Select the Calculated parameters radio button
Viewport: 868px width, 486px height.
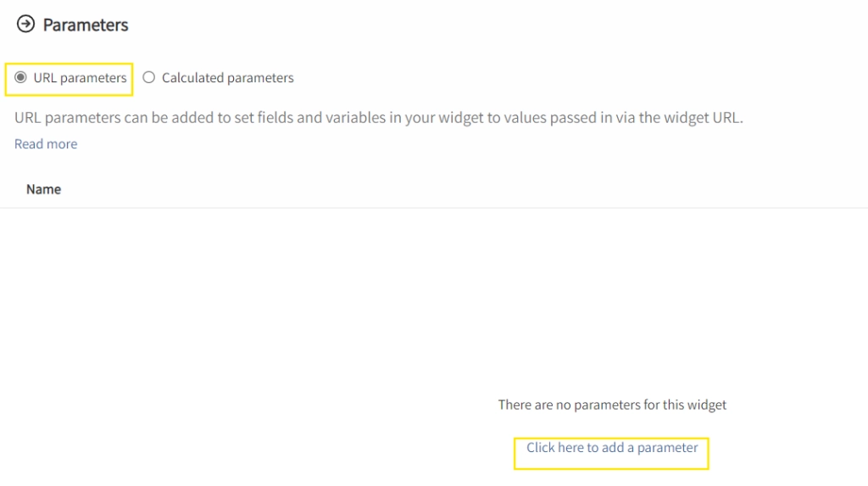point(149,77)
